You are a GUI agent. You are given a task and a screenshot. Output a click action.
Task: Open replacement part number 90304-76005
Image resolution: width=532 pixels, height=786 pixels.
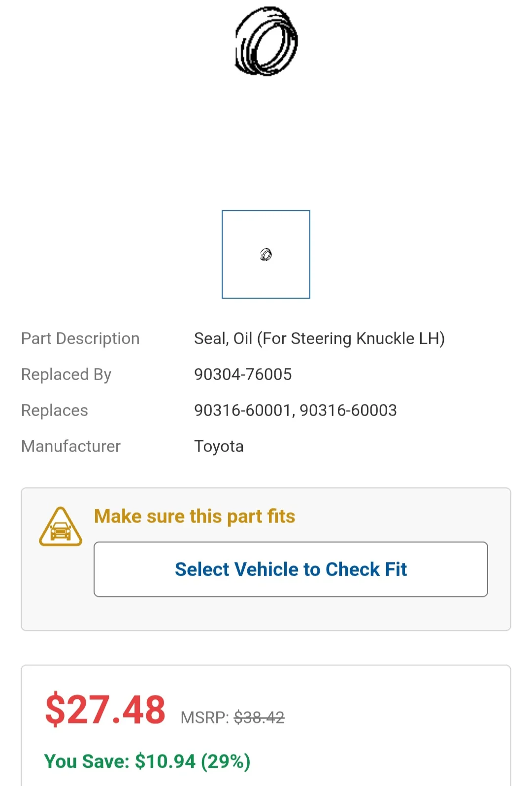coord(243,374)
